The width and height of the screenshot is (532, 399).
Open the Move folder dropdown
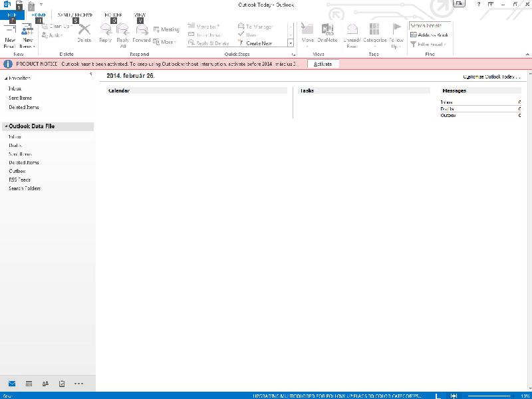pos(307,36)
